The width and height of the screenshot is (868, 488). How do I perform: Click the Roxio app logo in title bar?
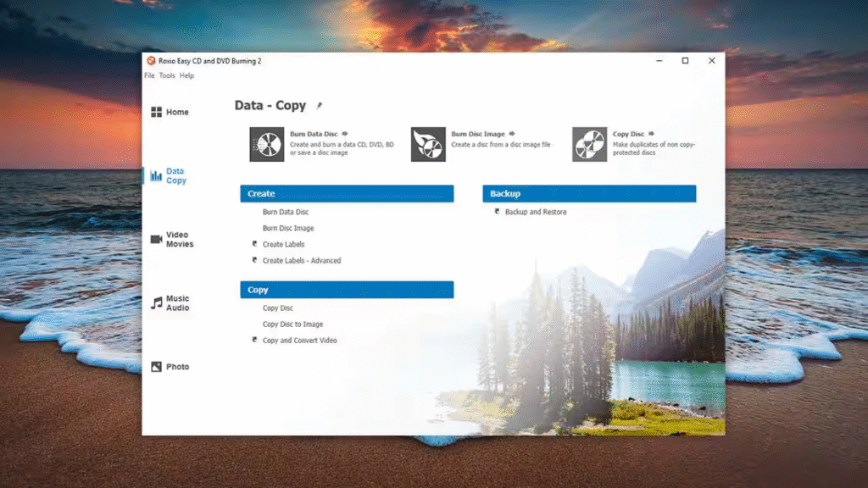click(151, 61)
